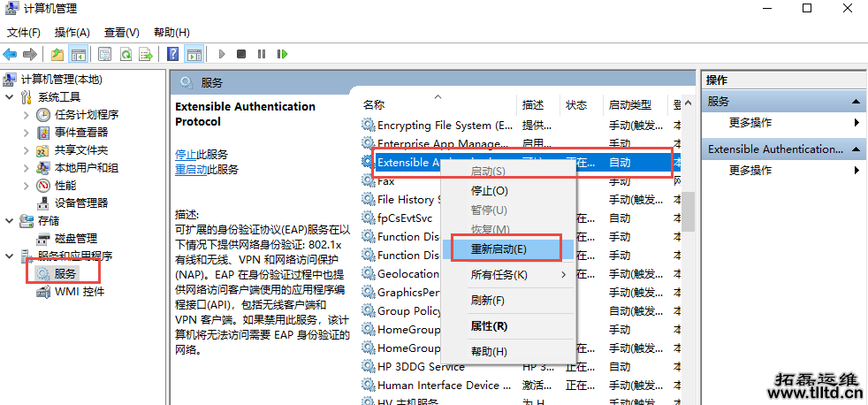Select the File History service gear icon
This screenshot has width=868, height=405.
(368, 199)
